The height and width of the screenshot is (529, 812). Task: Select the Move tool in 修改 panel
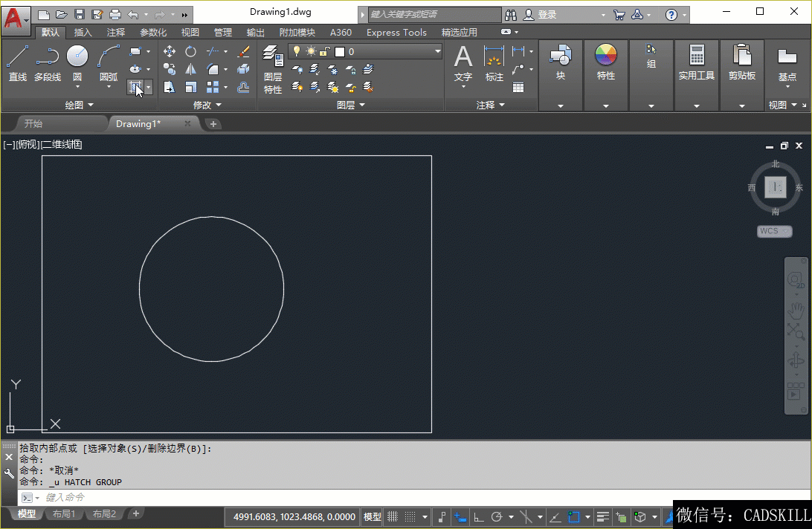click(170, 51)
